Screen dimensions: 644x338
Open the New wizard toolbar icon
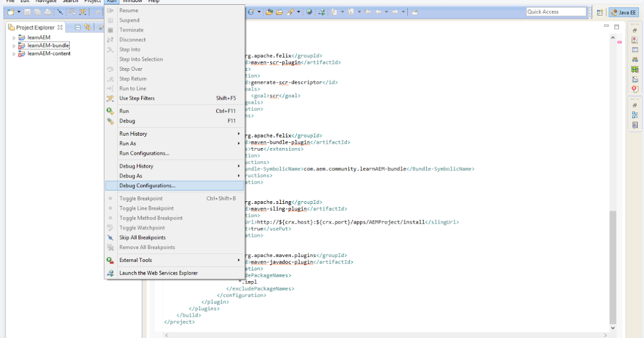click(11, 12)
